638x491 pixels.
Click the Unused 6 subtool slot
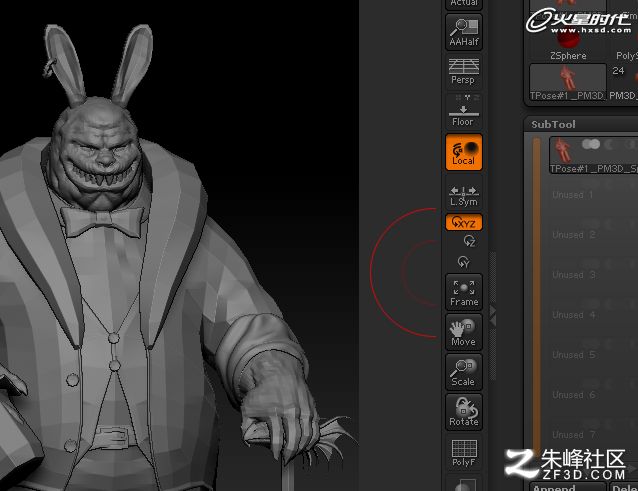[593, 395]
